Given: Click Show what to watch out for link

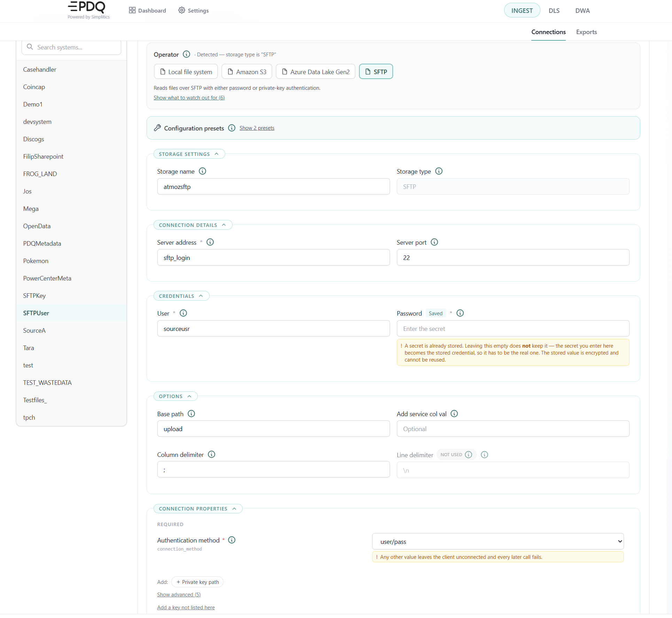Looking at the screenshot, I should pyautogui.click(x=189, y=98).
